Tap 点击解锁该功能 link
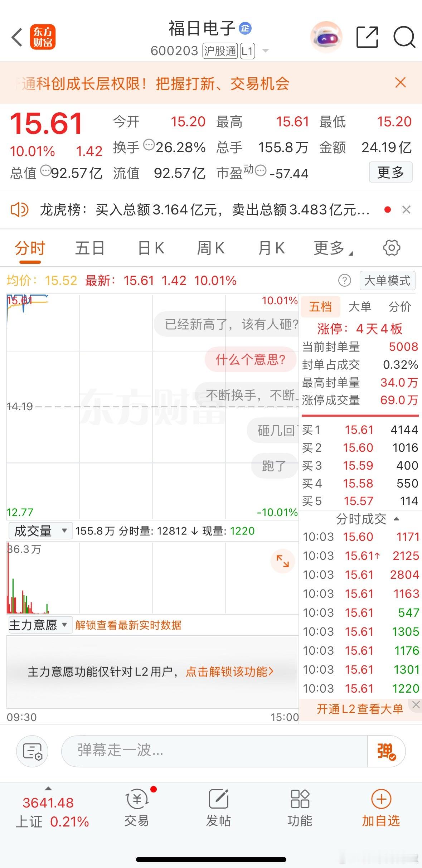The height and width of the screenshot is (868, 422). tap(229, 671)
